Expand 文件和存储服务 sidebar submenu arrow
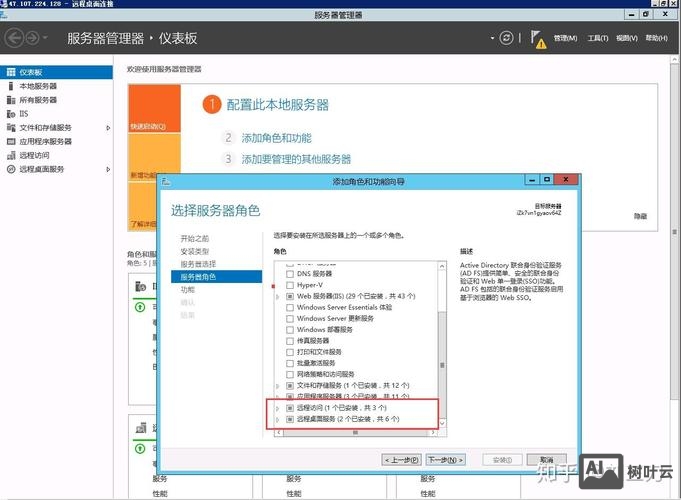 pos(108,128)
